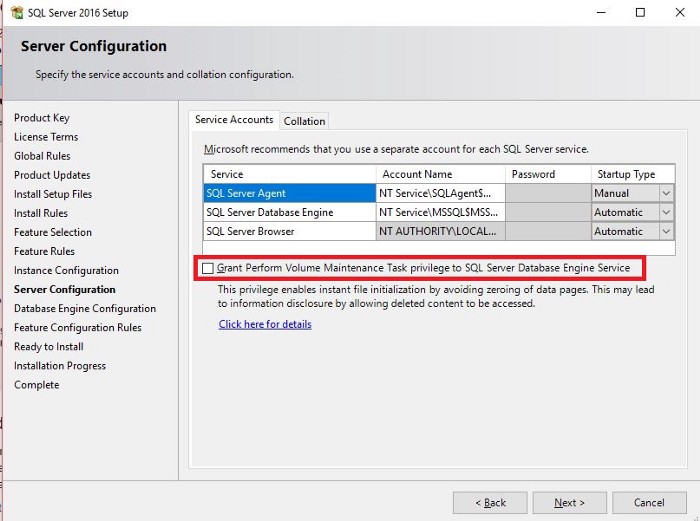Click the Next button
700x521 pixels.
tap(569, 503)
